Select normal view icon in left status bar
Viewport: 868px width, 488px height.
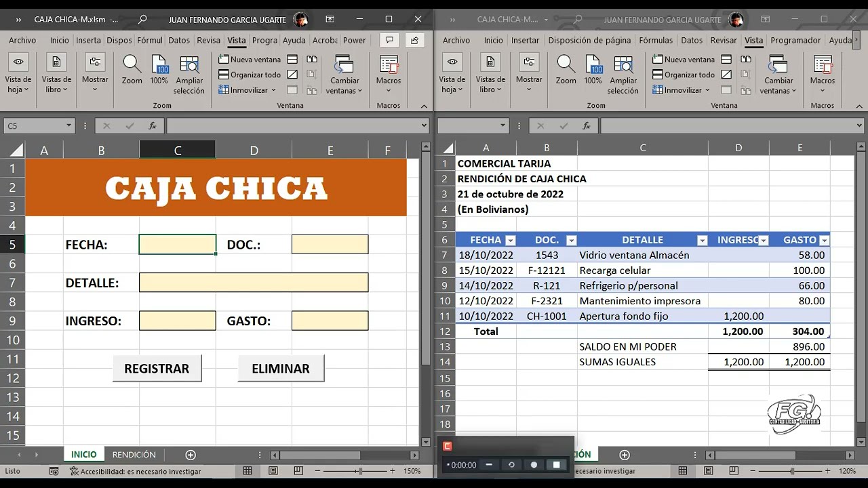point(248,471)
